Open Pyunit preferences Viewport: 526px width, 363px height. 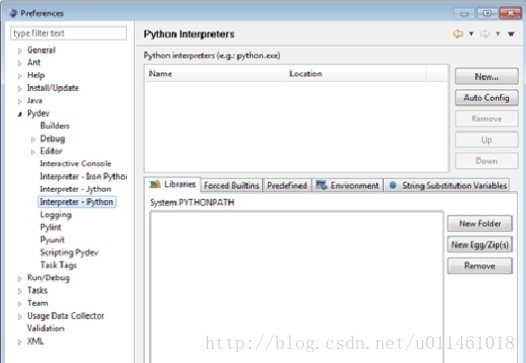pos(52,240)
